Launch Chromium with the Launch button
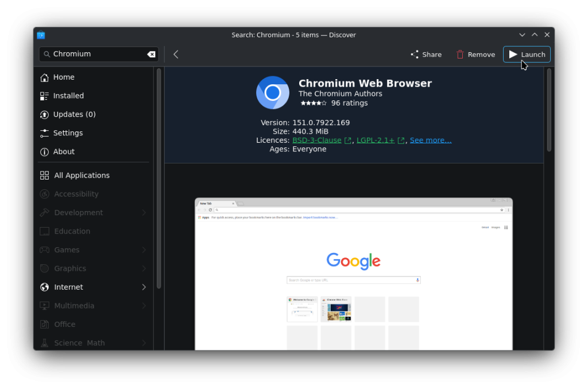This screenshot has width=588, height=390. 527,54
